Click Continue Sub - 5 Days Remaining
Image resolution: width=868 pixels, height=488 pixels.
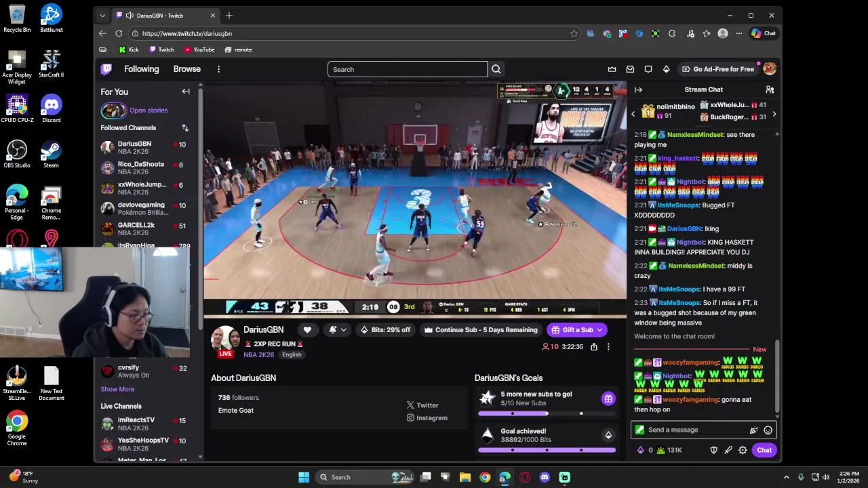(481, 329)
